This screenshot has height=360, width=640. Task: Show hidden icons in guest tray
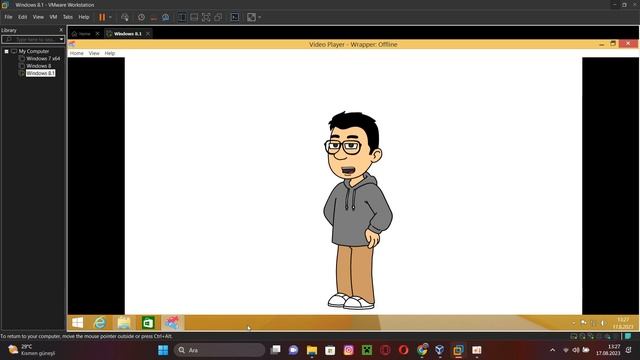[x=573, y=323]
